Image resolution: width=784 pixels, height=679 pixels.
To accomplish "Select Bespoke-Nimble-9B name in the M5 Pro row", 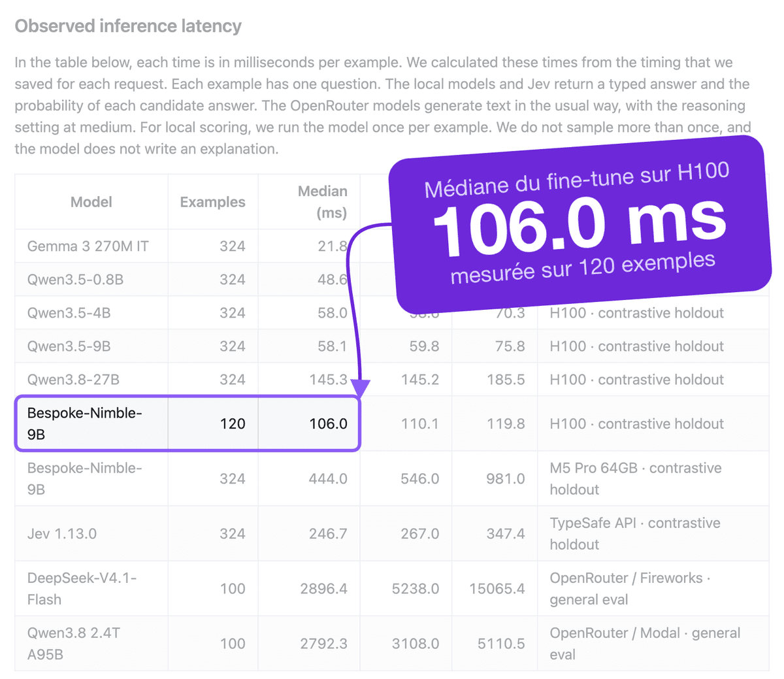I will tap(85, 478).
